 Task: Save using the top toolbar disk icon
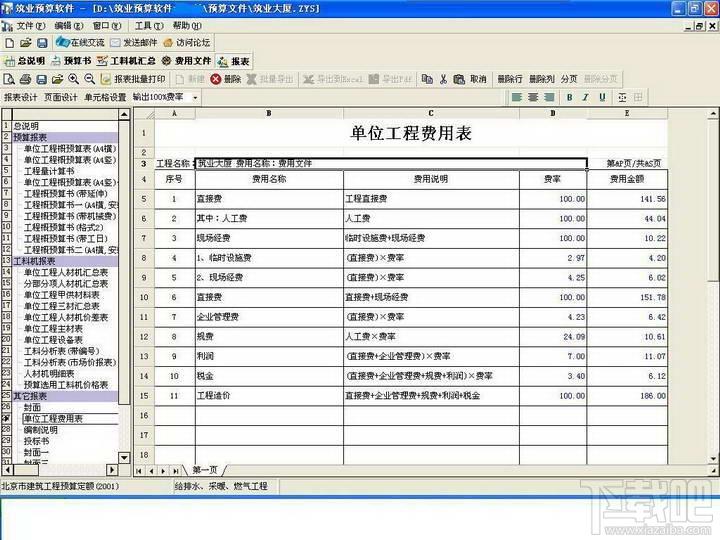tap(42, 43)
